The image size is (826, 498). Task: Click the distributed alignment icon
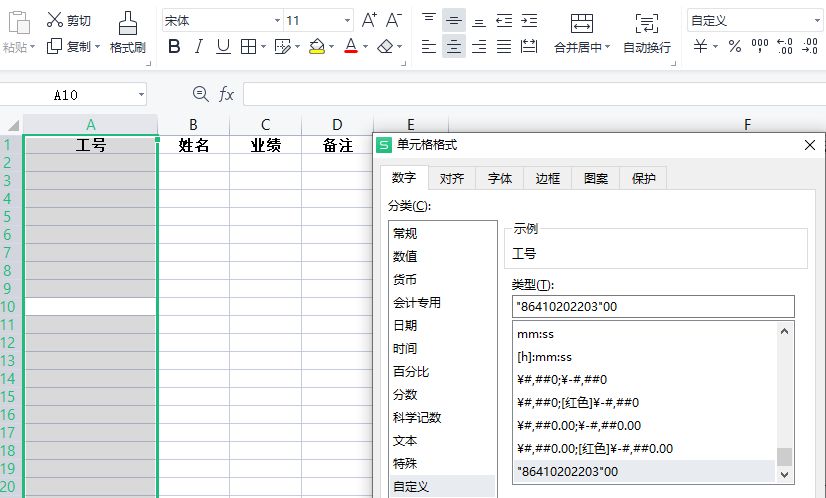click(x=529, y=47)
